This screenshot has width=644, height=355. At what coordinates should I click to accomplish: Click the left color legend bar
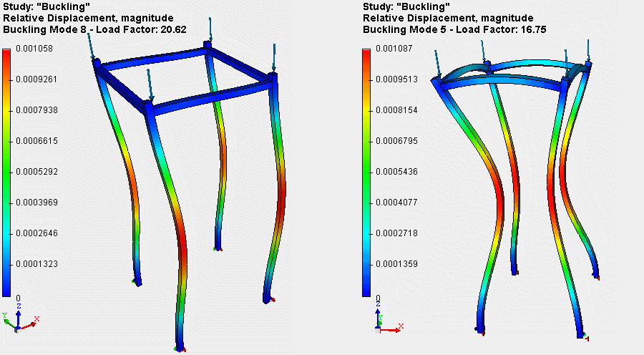coord(6,172)
